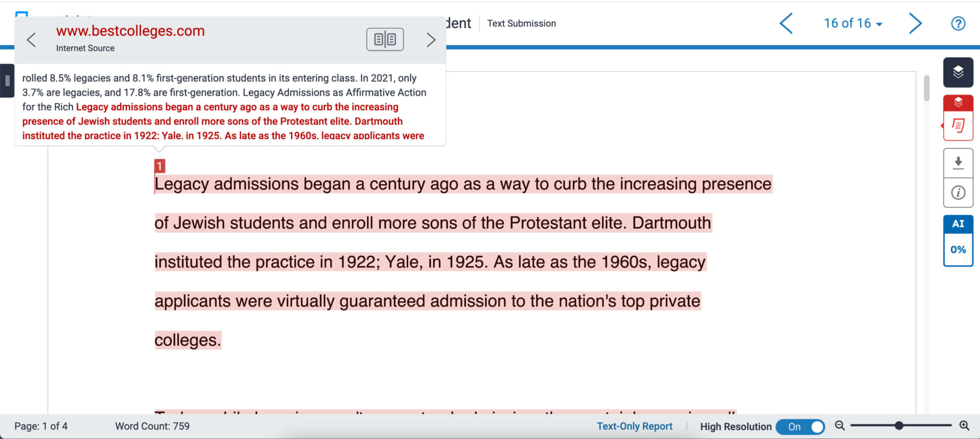The width and height of the screenshot is (980, 439).
Task: Toggle between Text-Only Report view
Action: pos(635,426)
